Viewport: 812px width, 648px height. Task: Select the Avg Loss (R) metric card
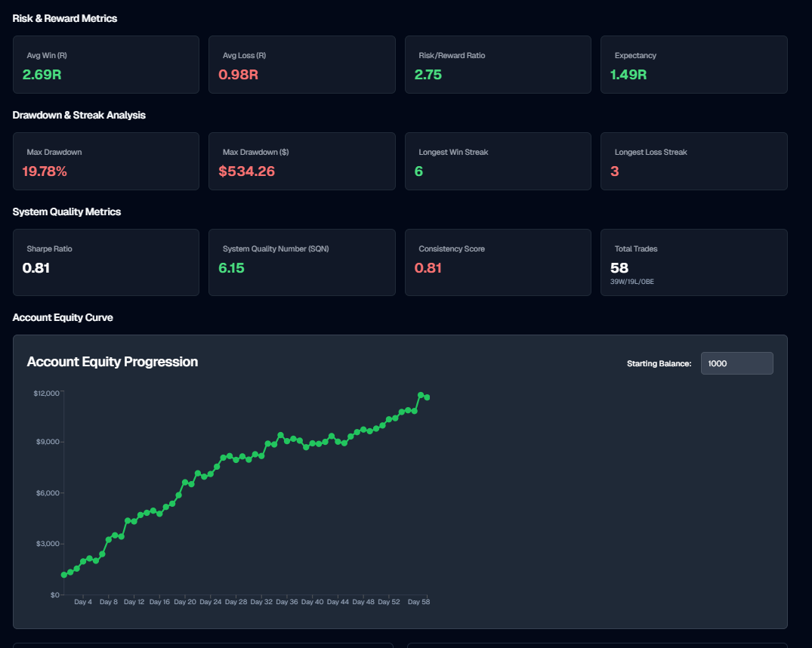tap(301, 64)
